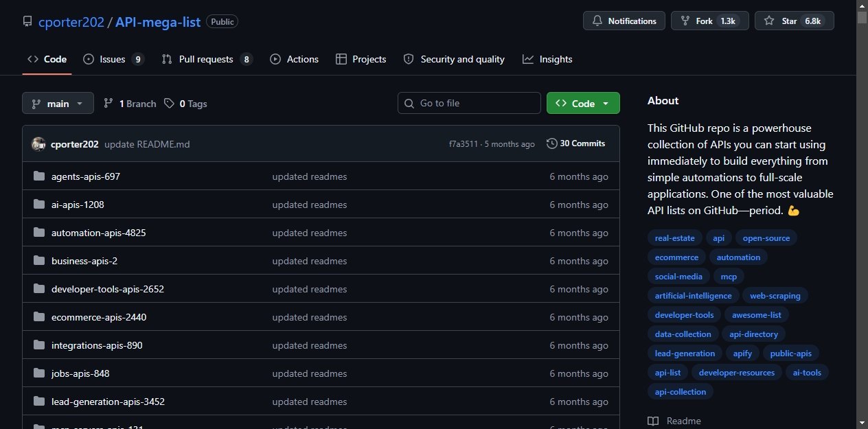Open the Issues tab
Viewport: 868px width, 429px height.
113,59
